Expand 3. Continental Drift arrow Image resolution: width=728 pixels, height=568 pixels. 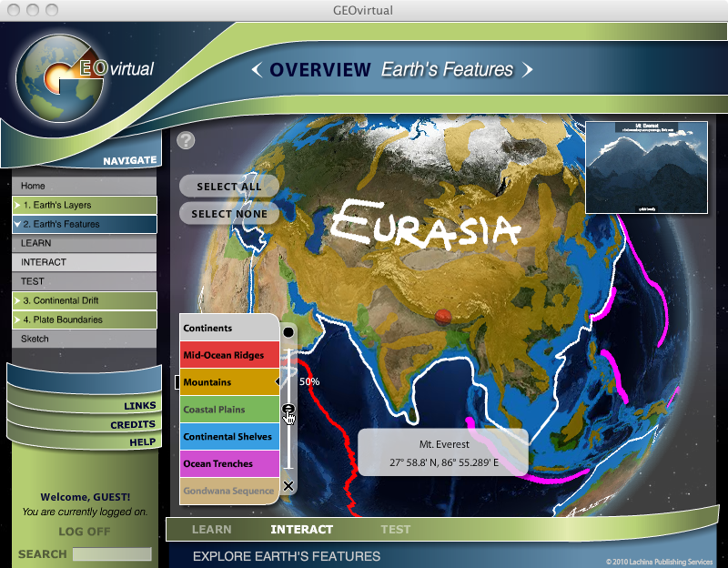pyautogui.click(x=17, y=300)
